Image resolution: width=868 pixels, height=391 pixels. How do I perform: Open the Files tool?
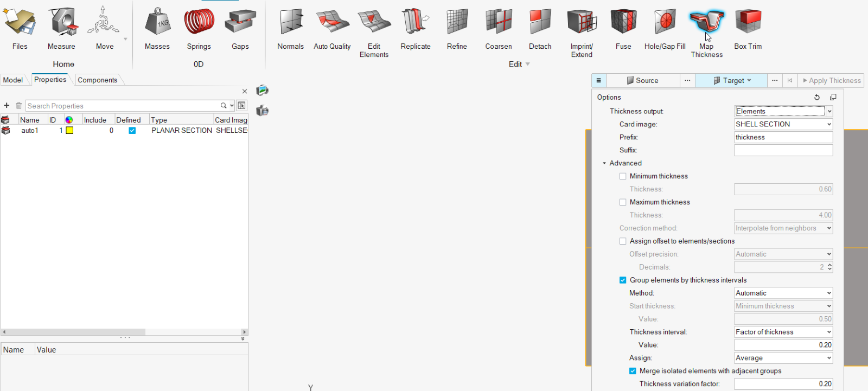click(20, 28)
